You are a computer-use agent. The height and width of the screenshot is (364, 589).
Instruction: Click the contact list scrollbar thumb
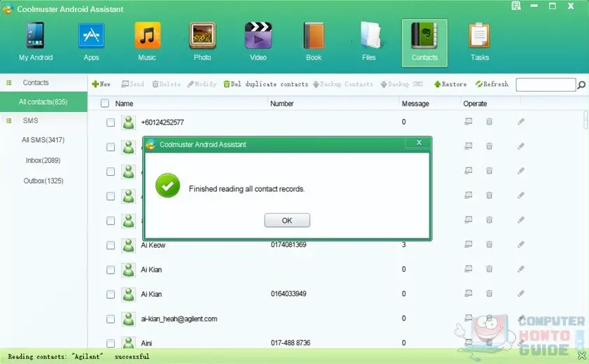click(585, 120)
